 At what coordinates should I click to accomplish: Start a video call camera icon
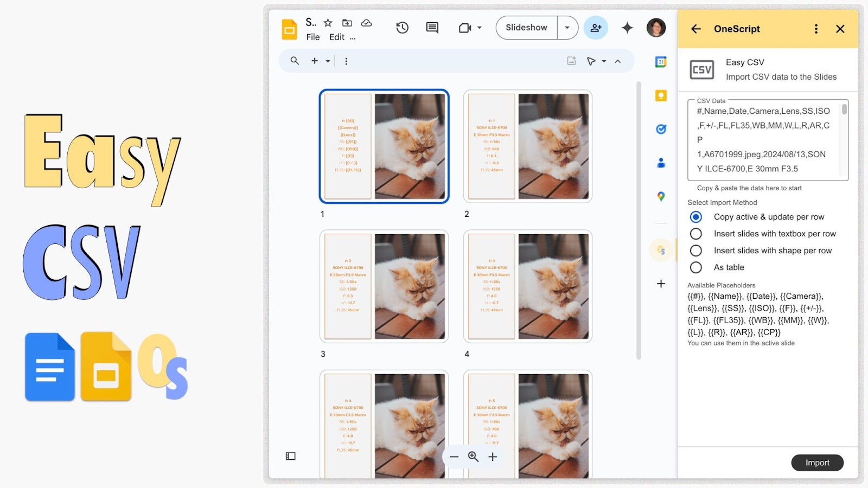(465, 28)
